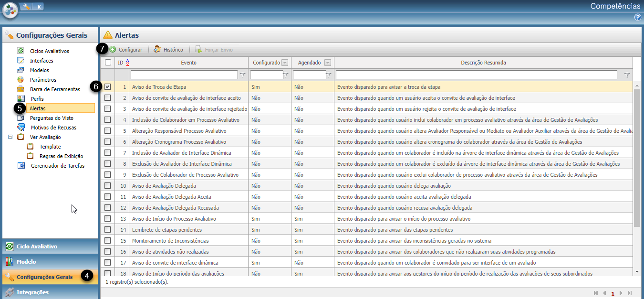This screenshot has width=644, height=299.
Task: Click Exclusão de Colaborador de Processo Avaliativo cell
Action: [188, 174]
